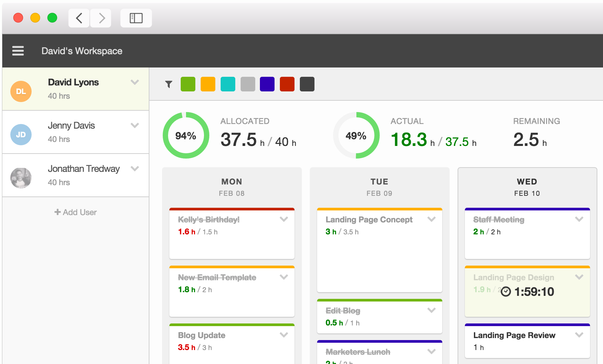Open the hamburger menu icon
Viewport: 603px width, 364px height.
18,51
